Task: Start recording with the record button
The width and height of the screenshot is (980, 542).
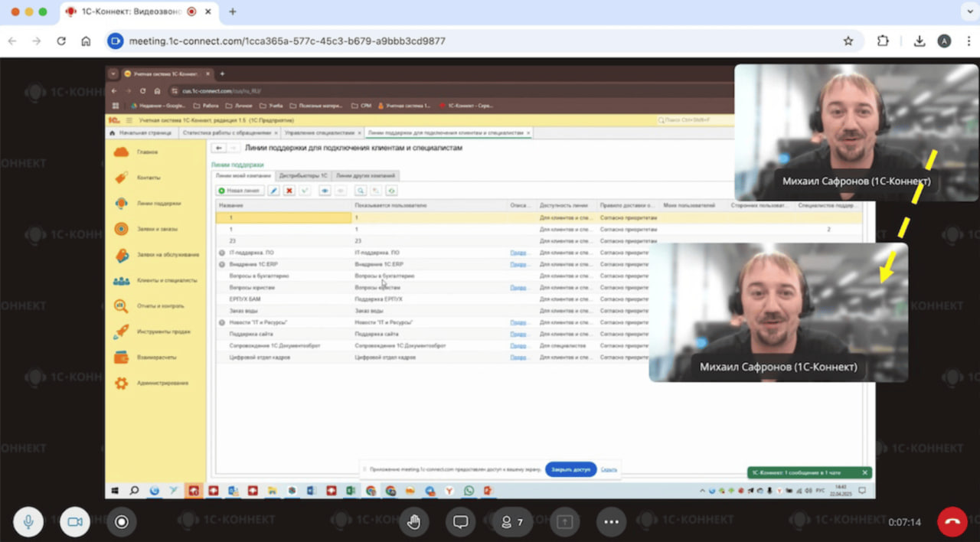Action: pos(121,521)
